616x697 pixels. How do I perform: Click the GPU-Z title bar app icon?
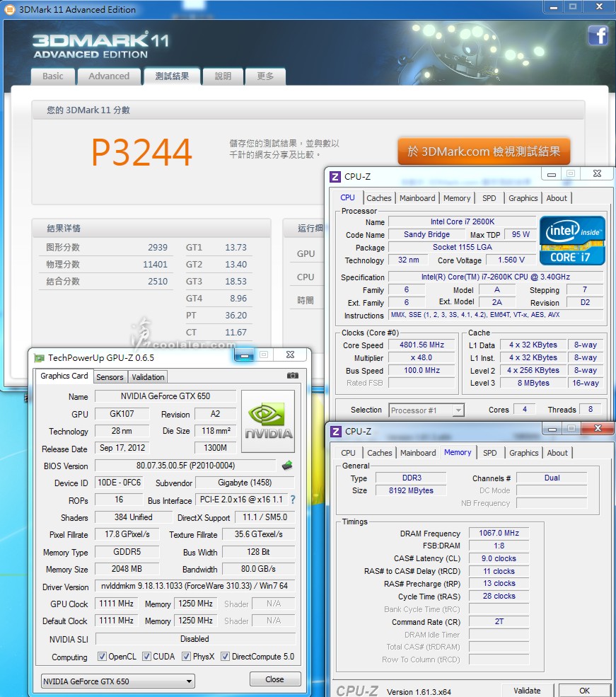point(40,358)
